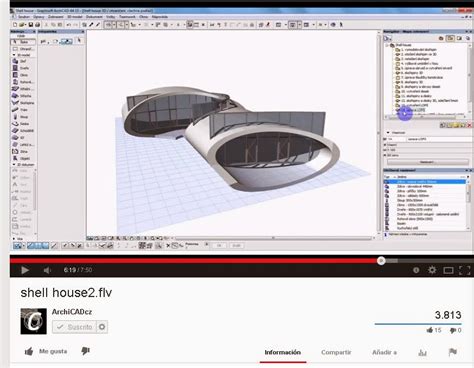Select the Shell (Skořepina) tool

point(23,103)
